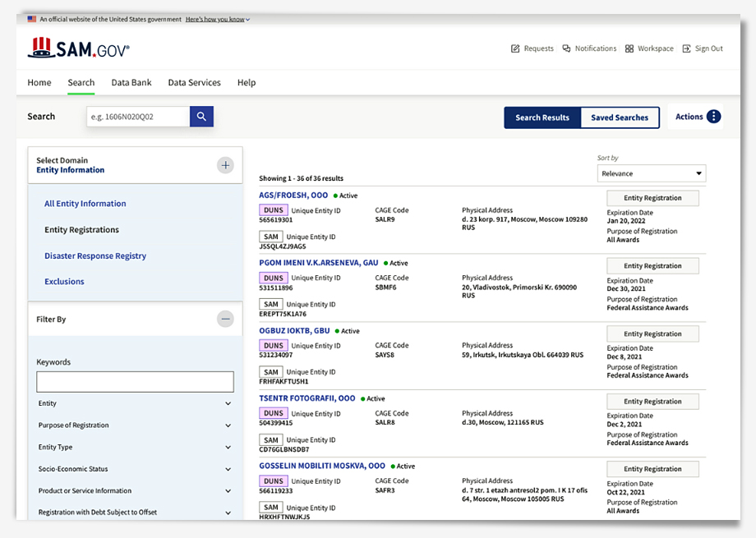Click DUNS badge for GOSSELIN MOBILITI MOSKVA

click(x=274, y=481)
